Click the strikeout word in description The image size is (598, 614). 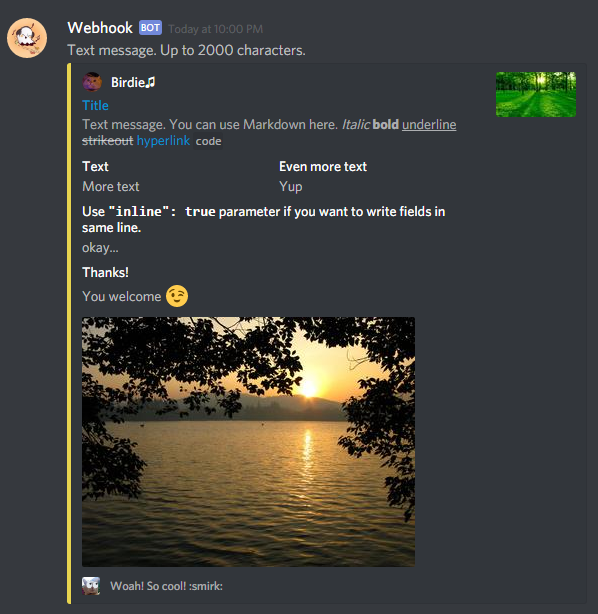point(108,141)
